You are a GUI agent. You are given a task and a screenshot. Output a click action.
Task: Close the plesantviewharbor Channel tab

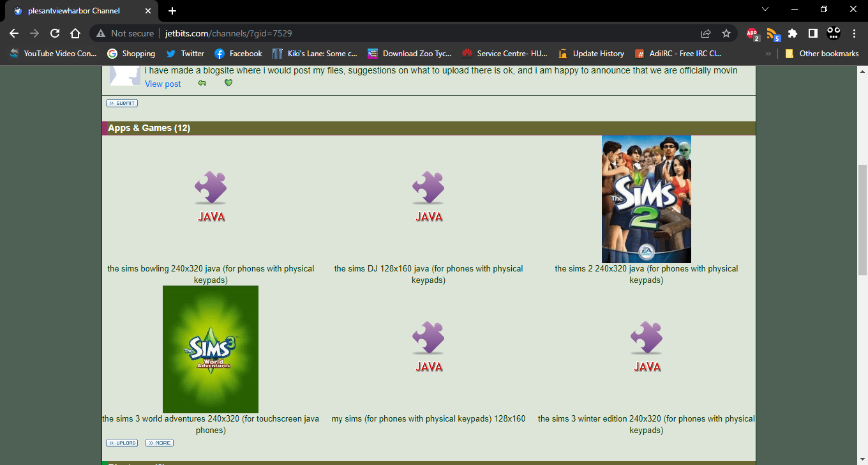pos(148,11)
